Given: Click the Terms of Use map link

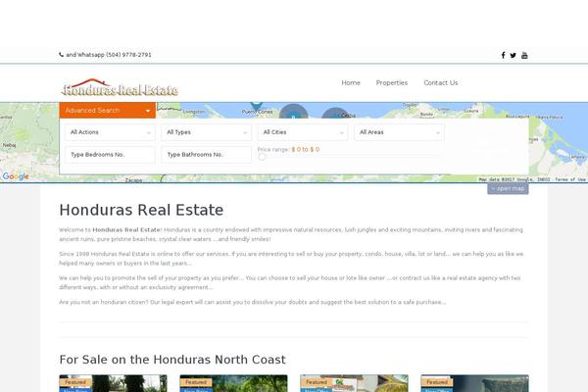Looking at the screenshot, I should pos(570,179).
